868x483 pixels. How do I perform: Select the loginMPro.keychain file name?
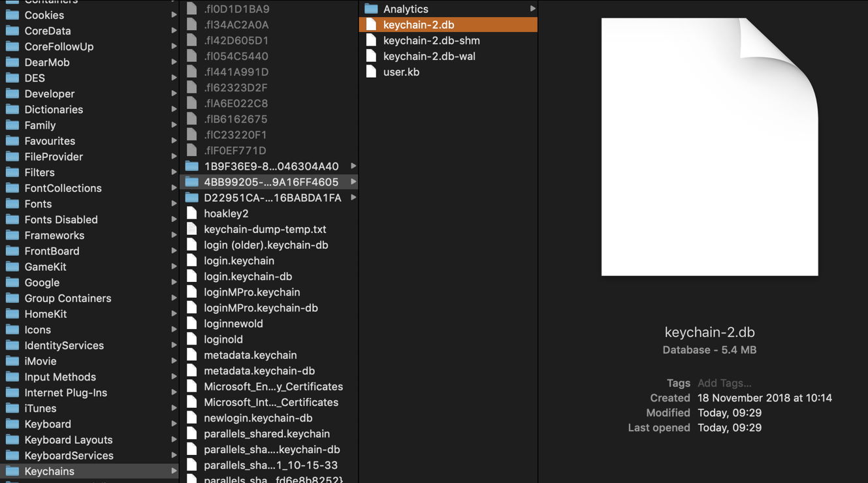[252, 292]
